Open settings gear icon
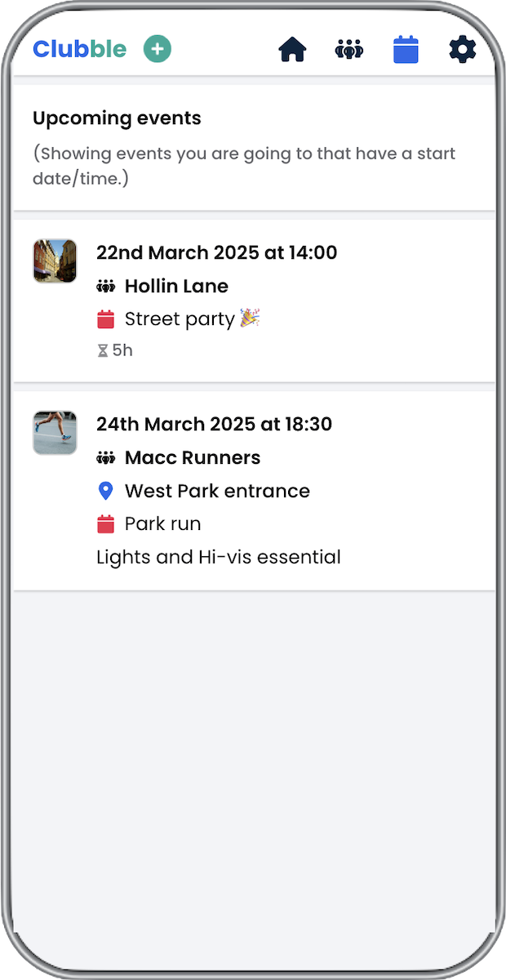This screenshot has height=980, width=506. click(462, 50)
